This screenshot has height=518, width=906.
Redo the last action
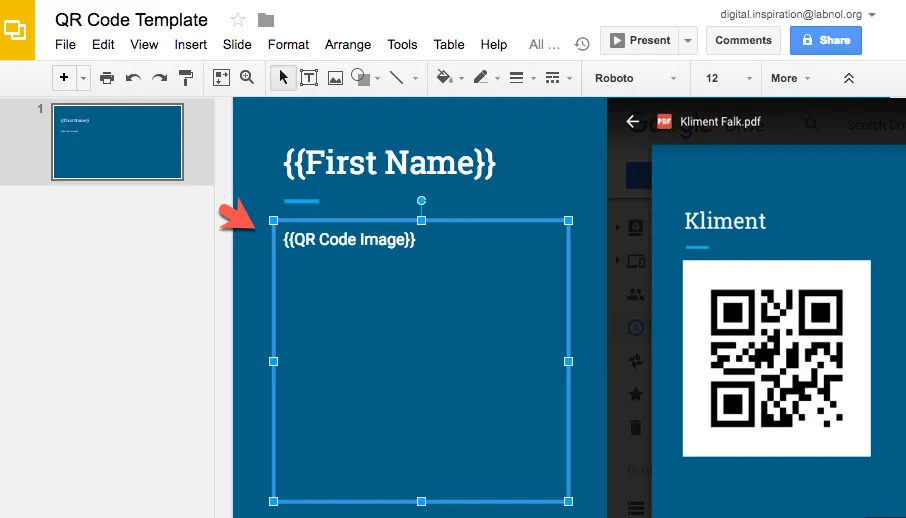(x=159, y=77)
